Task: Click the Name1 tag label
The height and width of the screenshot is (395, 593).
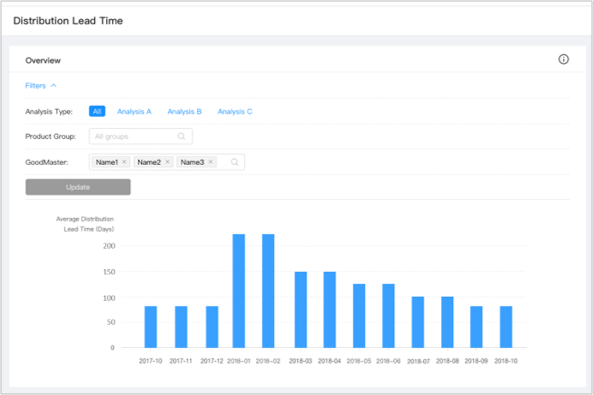Action: click(107, 162)
